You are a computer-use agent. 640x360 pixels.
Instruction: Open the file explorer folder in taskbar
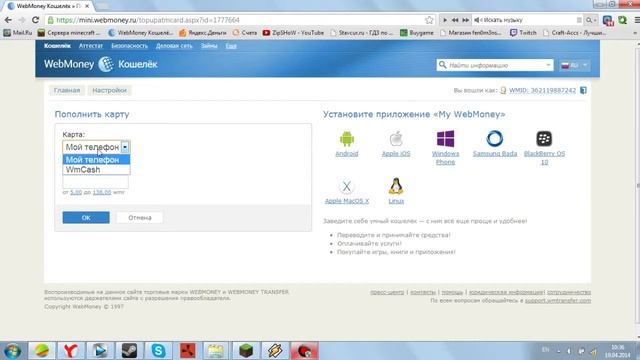217,351
